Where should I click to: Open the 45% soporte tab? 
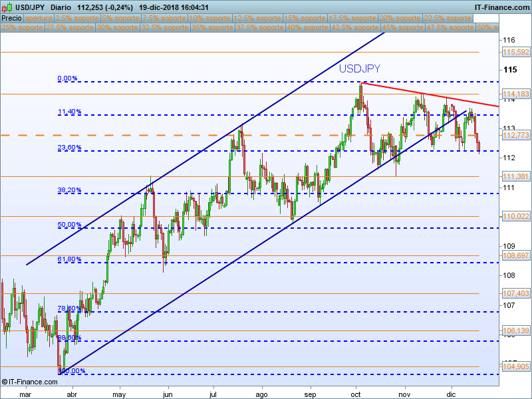point(402,27)
